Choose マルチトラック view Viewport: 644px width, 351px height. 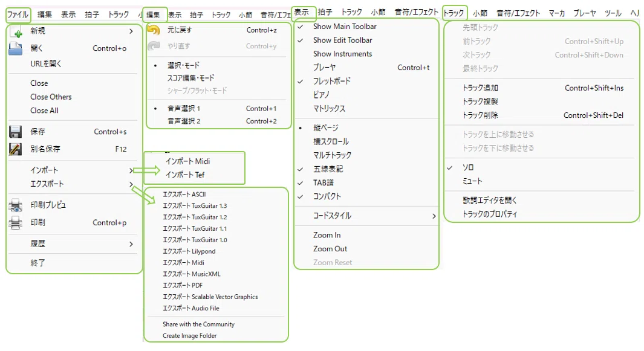tap(332, 155)
